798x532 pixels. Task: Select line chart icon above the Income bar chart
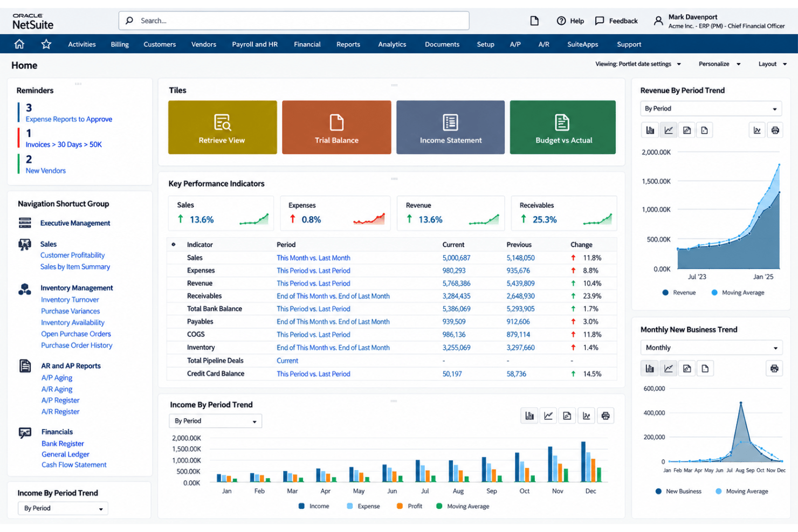click(548, 416)
